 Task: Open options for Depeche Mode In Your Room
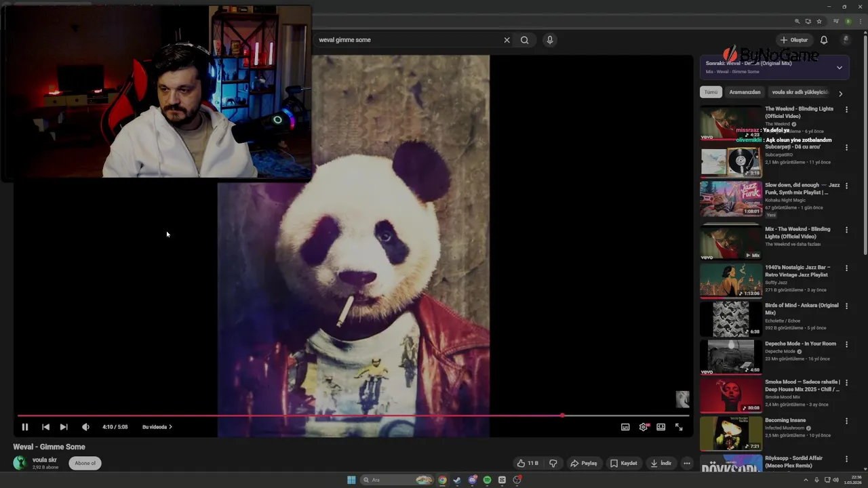coord(846,344)
